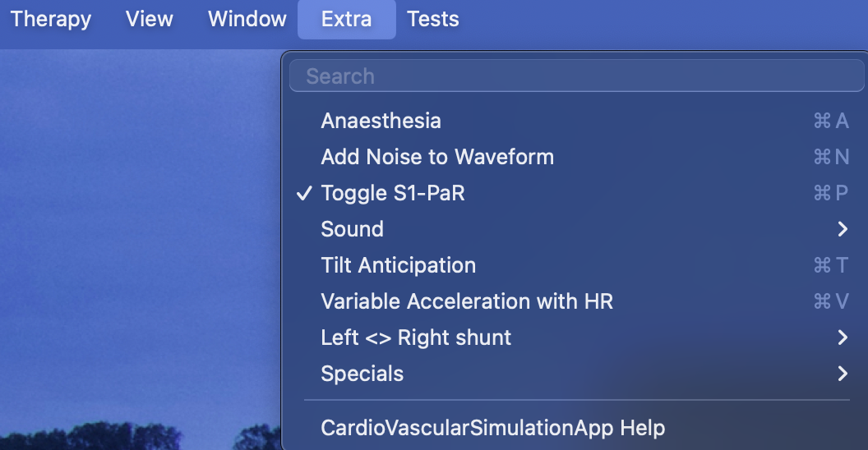The width and height of the screenshot is (868, 450).
Task: Open the Window menu
Action: pyautogui.click(x=247, y=19)
